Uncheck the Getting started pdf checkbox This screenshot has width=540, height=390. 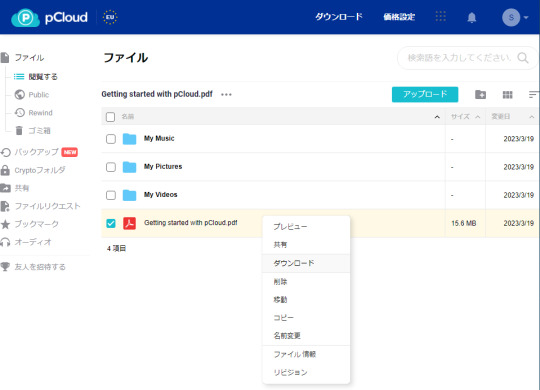[x=111, y=223]
